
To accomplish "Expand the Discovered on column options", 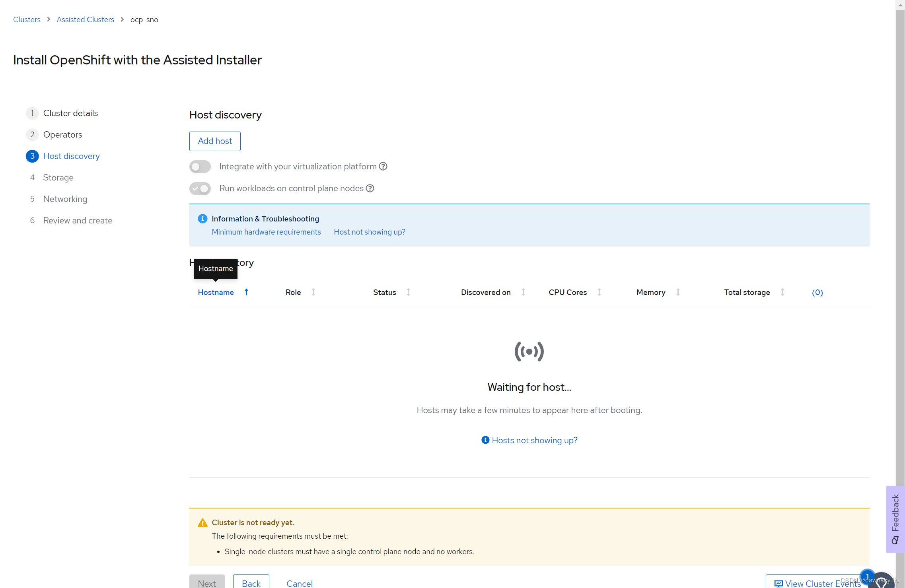I will tap(523, 292).
